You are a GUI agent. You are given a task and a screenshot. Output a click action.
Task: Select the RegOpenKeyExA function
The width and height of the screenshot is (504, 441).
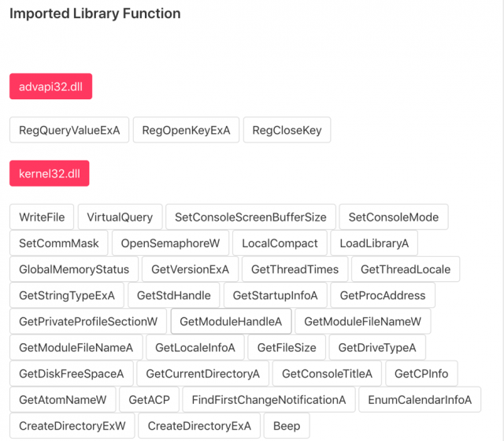click(x=186, y=130)
